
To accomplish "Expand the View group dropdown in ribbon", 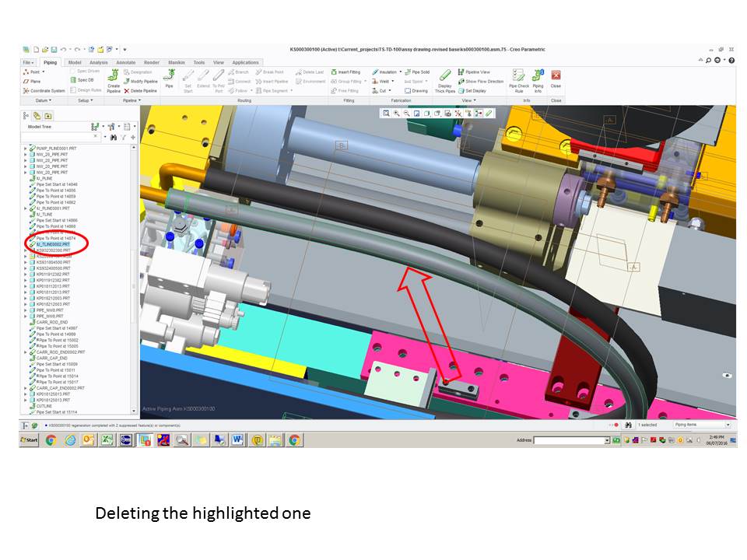I will point(468,100).
